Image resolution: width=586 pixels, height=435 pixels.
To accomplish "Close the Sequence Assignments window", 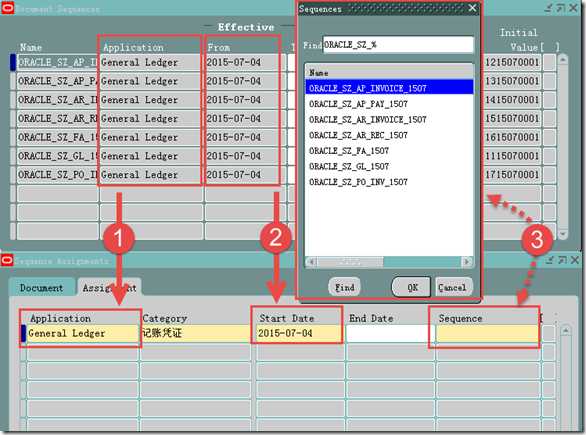I will [x=575, y=260].
